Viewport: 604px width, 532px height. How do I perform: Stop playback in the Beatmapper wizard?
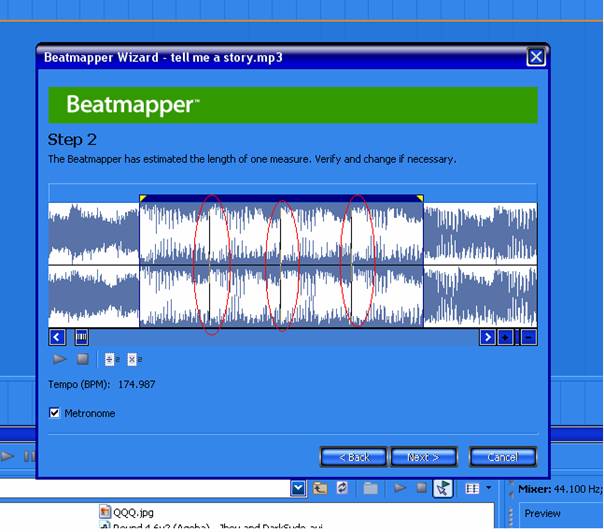pos(83,359)
